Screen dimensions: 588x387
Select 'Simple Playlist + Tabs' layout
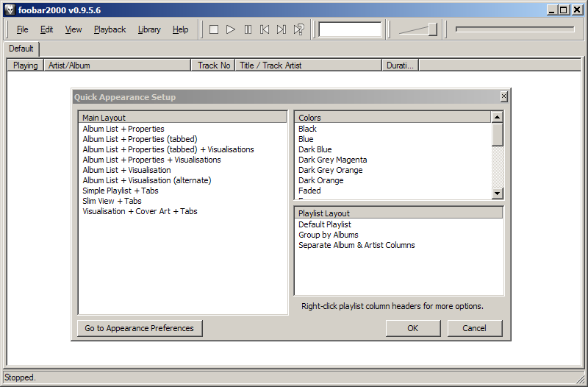click(121, 191)
